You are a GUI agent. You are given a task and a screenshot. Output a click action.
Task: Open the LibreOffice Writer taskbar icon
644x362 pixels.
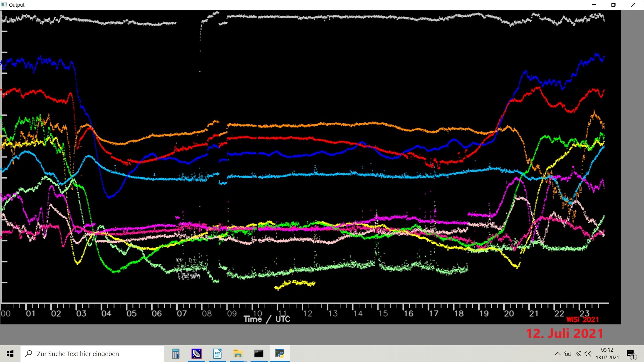pos(217,354)
